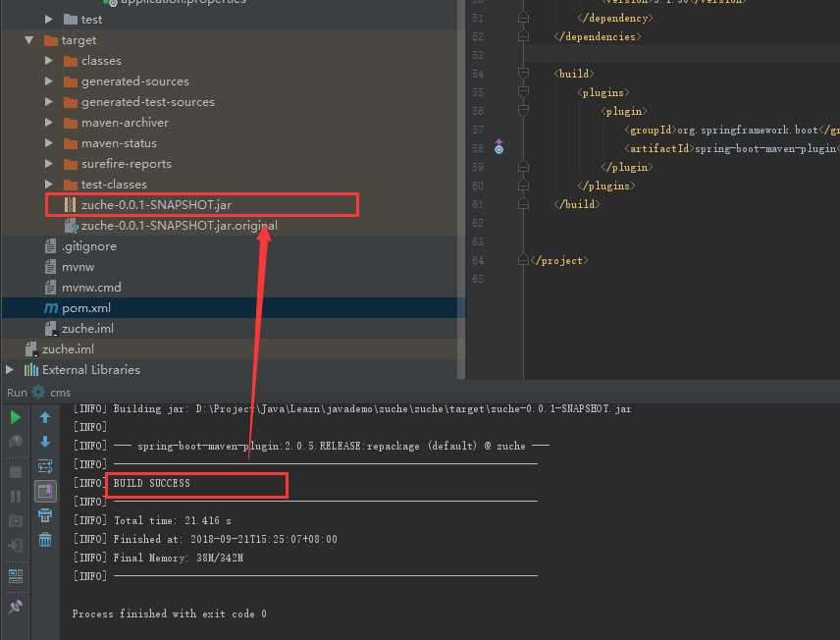Click the gear icon next to cms tab

[38, 392]
